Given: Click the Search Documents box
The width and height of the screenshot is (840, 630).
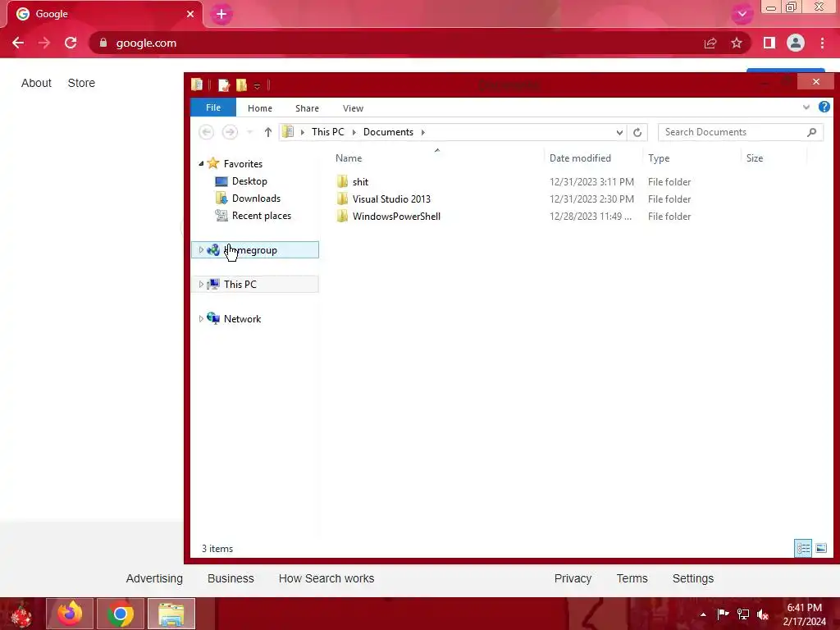Looking at the screenshot, I should [x=741, y=132].
